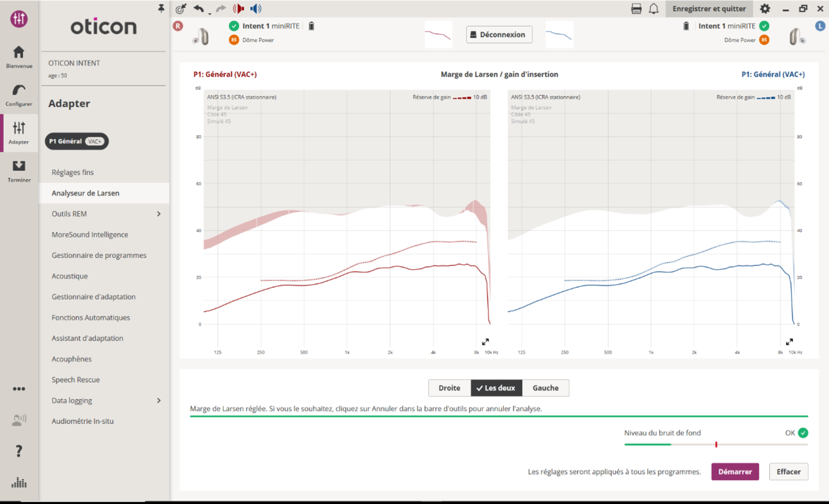Viewport: 829px width, 504px height.
Task: Check the right instrument battery icon
Action: pos(311,26)
